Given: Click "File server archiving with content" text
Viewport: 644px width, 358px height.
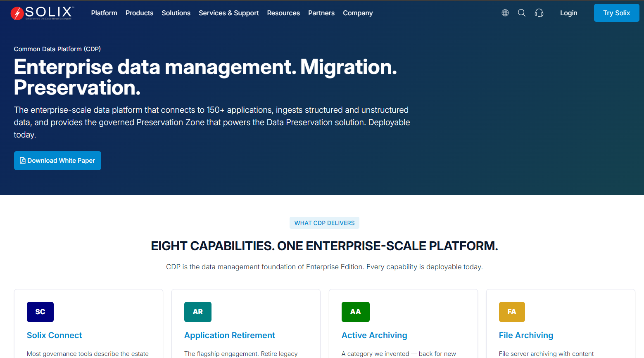Looking at the screenshot, I should click(x=546, y=354).
